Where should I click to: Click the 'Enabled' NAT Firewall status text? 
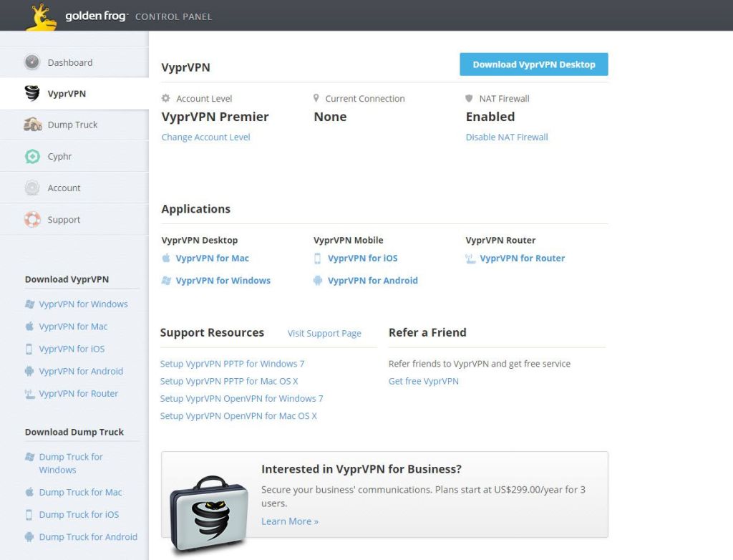pos(490,117)
